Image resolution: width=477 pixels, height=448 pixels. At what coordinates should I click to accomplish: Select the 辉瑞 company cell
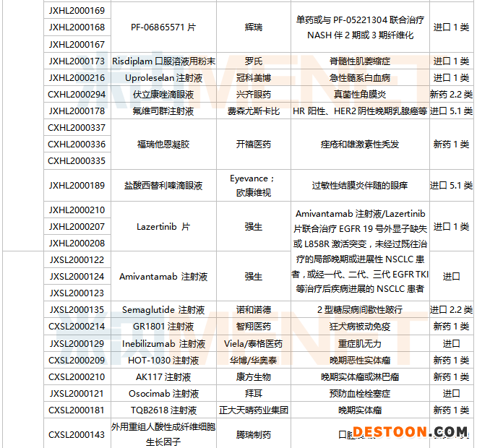(254, 27)
